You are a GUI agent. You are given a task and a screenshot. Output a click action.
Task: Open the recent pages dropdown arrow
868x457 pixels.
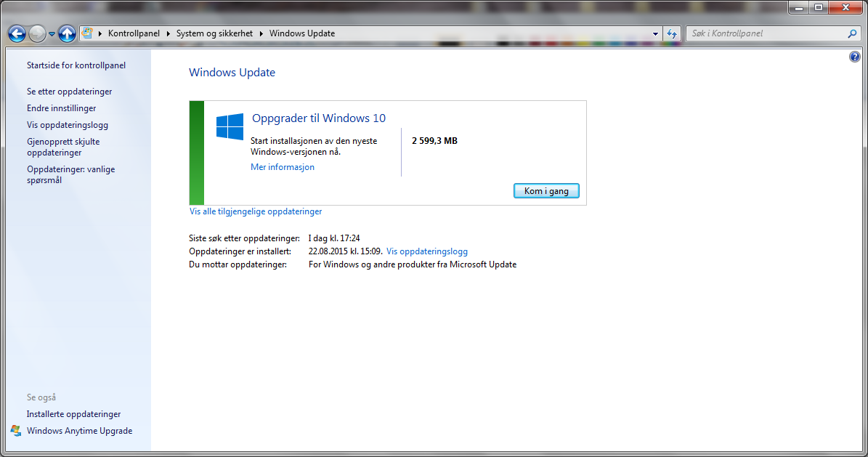coord(52,34)
